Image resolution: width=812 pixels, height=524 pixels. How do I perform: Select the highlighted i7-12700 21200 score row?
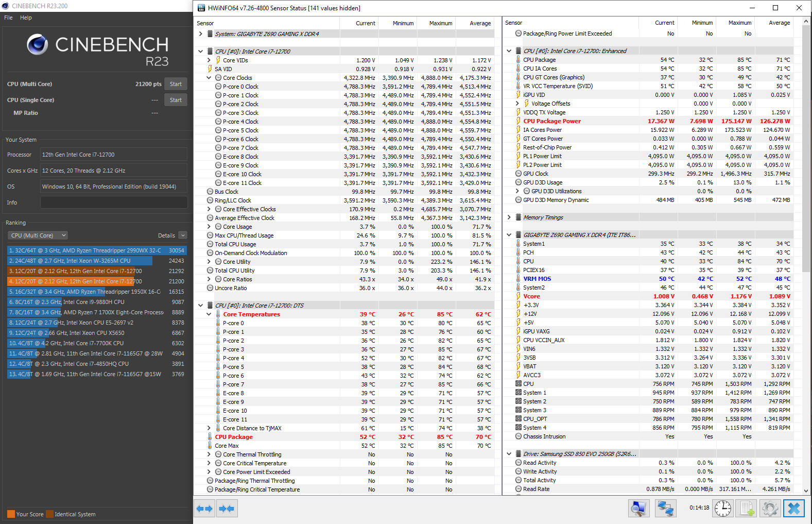coord(97,281)
